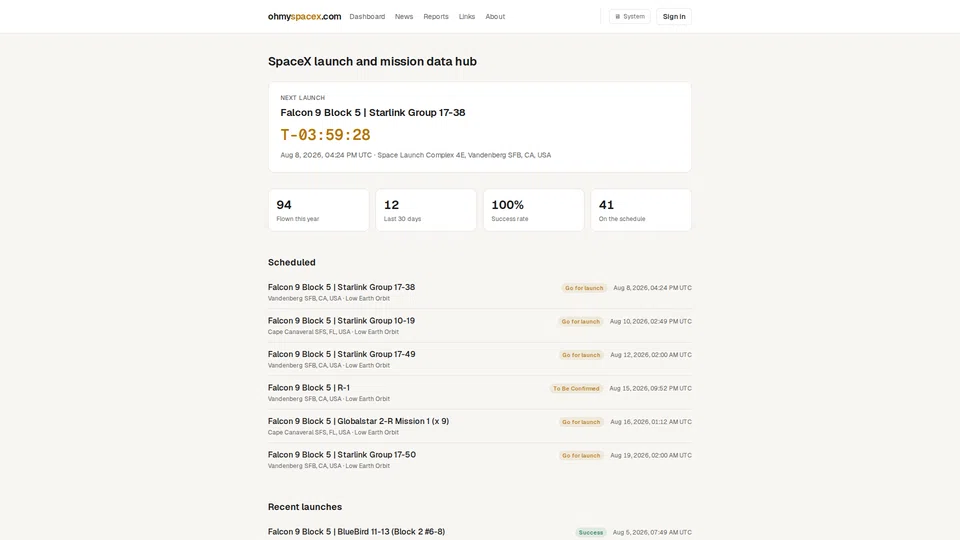Click the Vandenberg location under R-1
Image resolution: width=960 pixels, height=540 pixels.
pyautogui.click(x=329, y=399)
